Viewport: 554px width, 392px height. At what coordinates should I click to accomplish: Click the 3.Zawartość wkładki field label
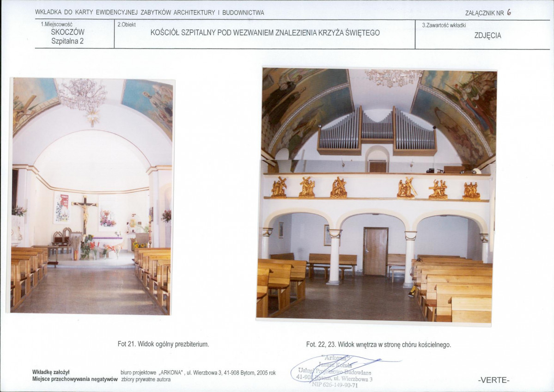tap(444, 25)
